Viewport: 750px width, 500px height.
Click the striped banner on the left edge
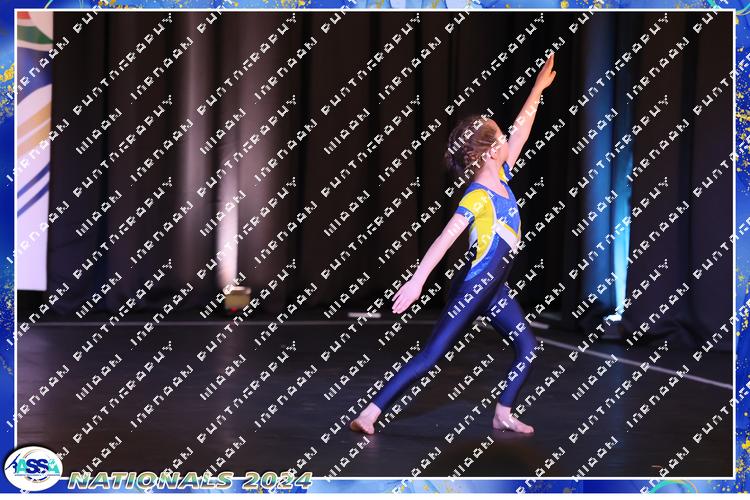point(33,150)
